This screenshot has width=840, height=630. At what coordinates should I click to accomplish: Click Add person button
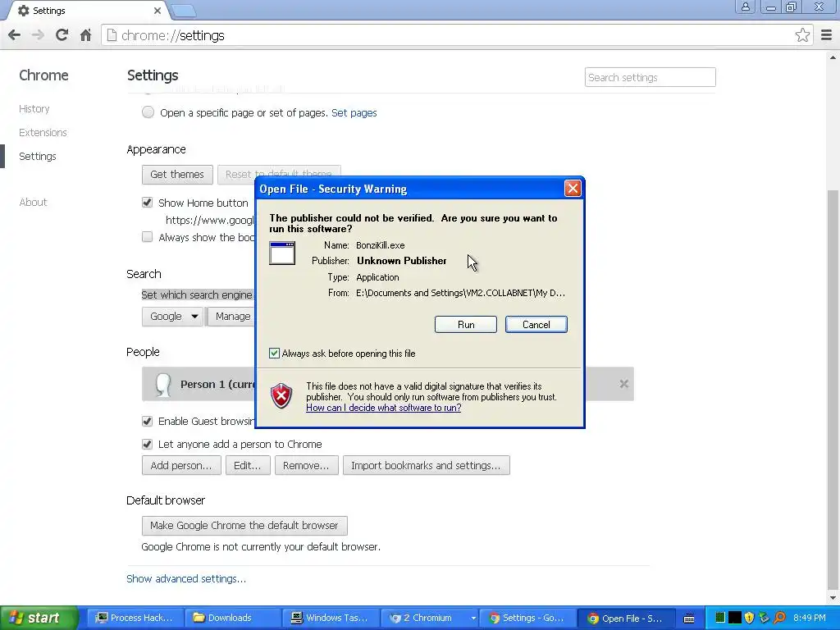tap(181, 466)
